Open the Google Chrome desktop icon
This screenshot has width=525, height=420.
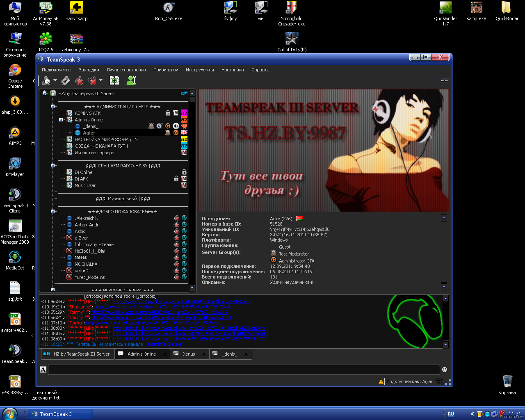click(15, 76)
